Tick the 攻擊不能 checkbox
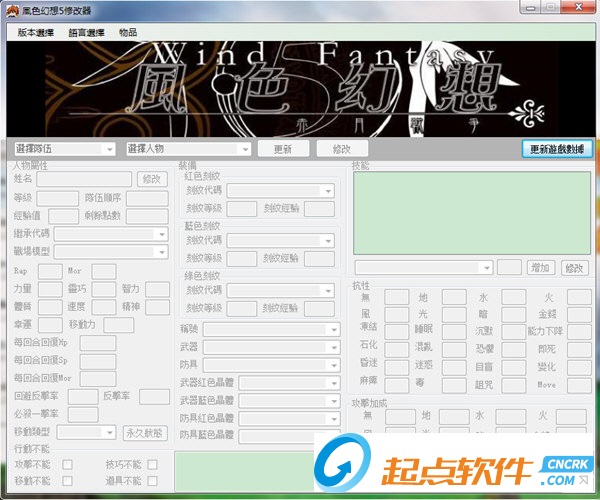The image size is (600, 500). point(67,464)
